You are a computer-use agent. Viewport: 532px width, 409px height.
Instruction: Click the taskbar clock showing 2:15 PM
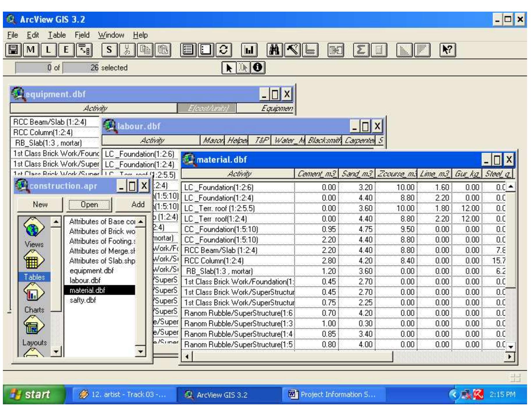502,395
